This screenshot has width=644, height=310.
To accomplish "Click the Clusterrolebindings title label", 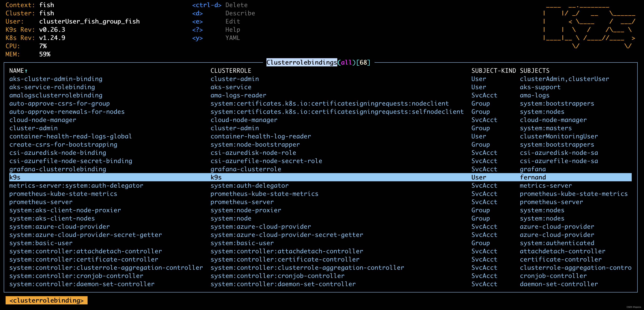I will pyautogui.click(x=302, y=62).
